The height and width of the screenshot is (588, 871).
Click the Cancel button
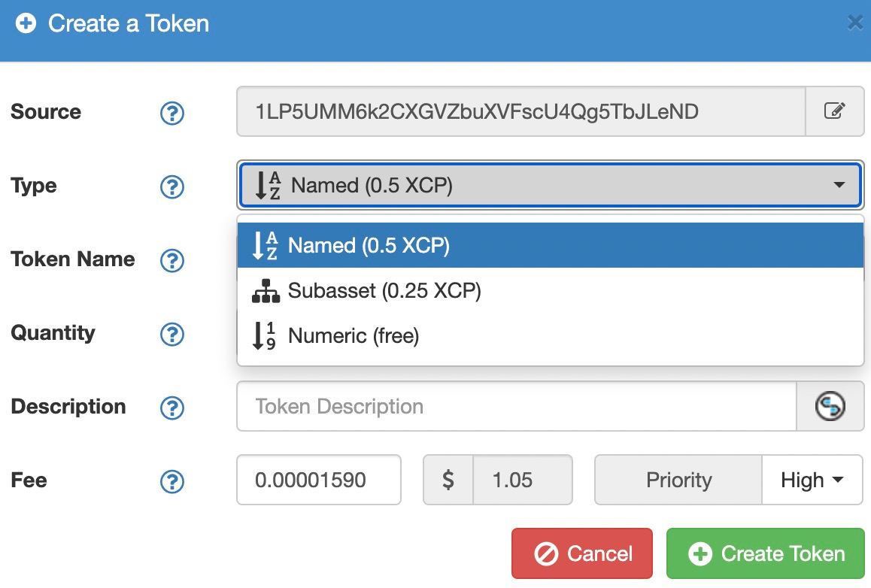582,553
